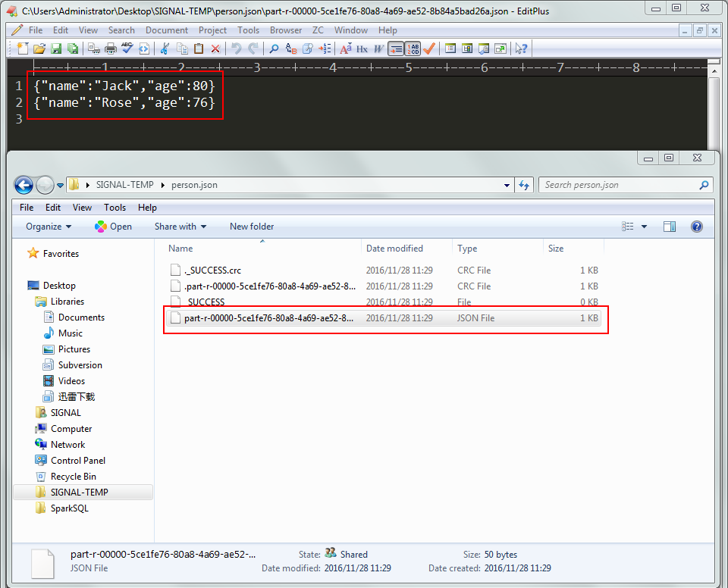Open EditPlus Search menu
728x588 pixels.
click(121, 30)
